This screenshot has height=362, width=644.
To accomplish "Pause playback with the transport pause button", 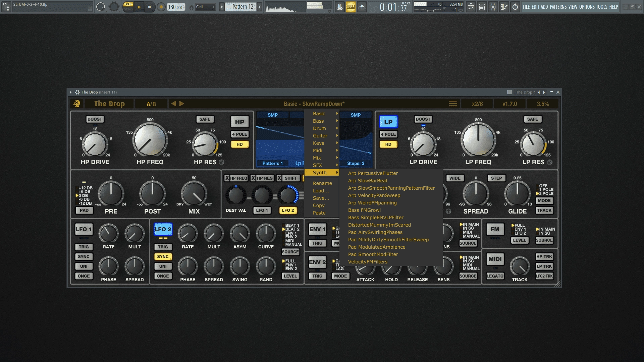I will coord(139,7).
